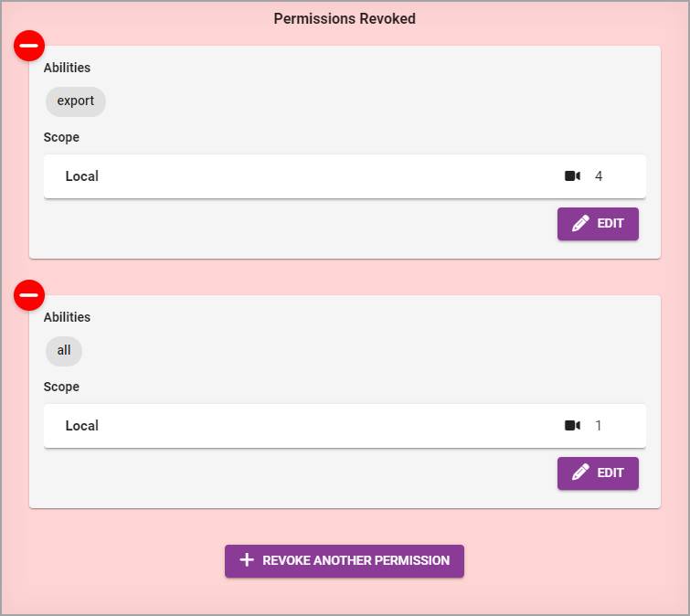Click camera icon beside count 1
The image size is (690, 616).
click(572, 426)
